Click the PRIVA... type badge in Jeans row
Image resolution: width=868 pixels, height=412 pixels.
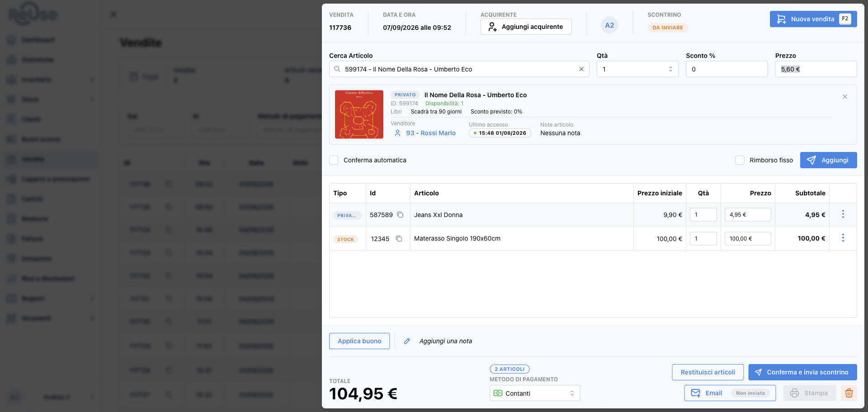(347, 215)
